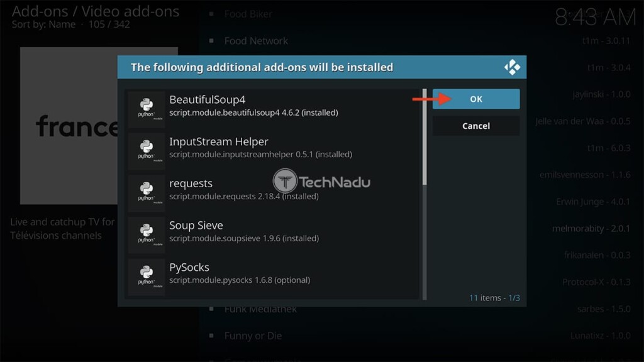Click frikanalen - 0.0.3 author entry
Image resolution: width=644 pixels, height=362 pixels.
(x=597, y=255)
